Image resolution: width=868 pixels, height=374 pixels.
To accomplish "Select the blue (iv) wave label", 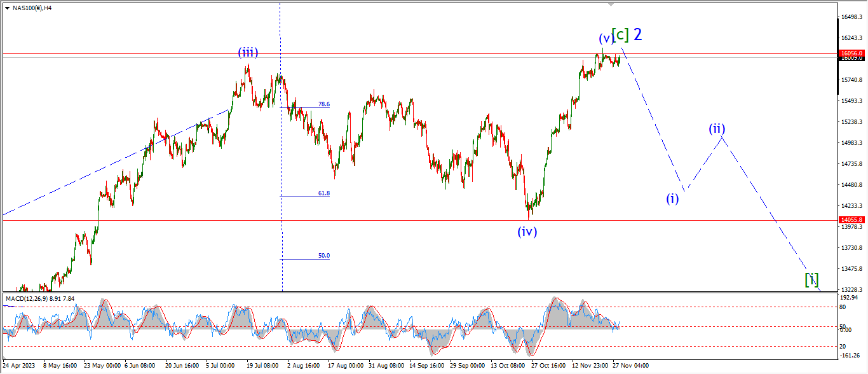I will click(x=527, y=232).
